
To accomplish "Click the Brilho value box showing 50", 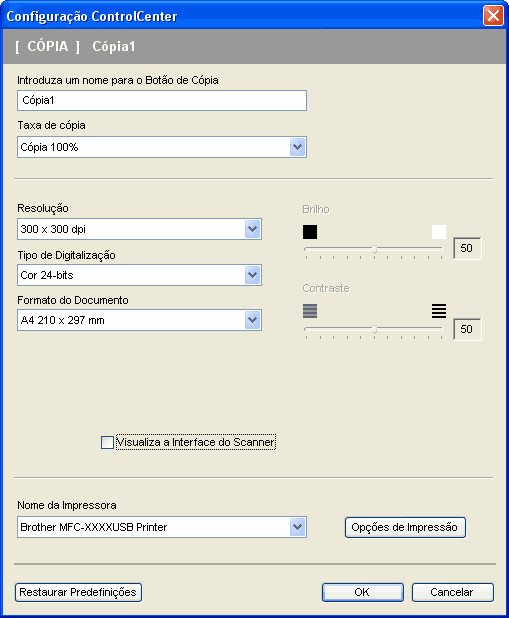I will pyautogui.click(x=467, y=248).
